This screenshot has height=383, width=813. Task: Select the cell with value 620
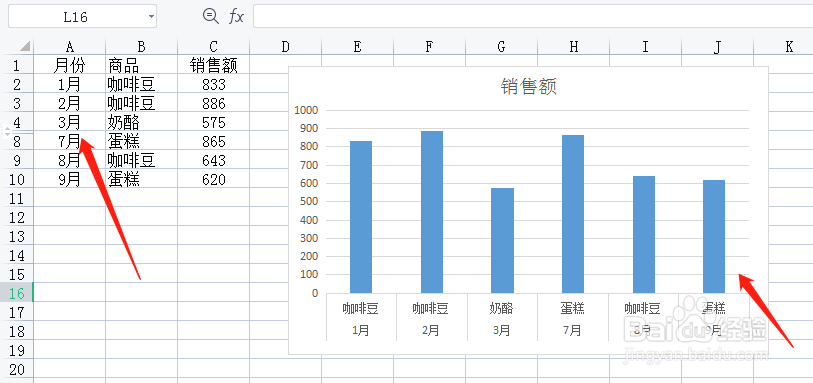(x=214, y=179)
